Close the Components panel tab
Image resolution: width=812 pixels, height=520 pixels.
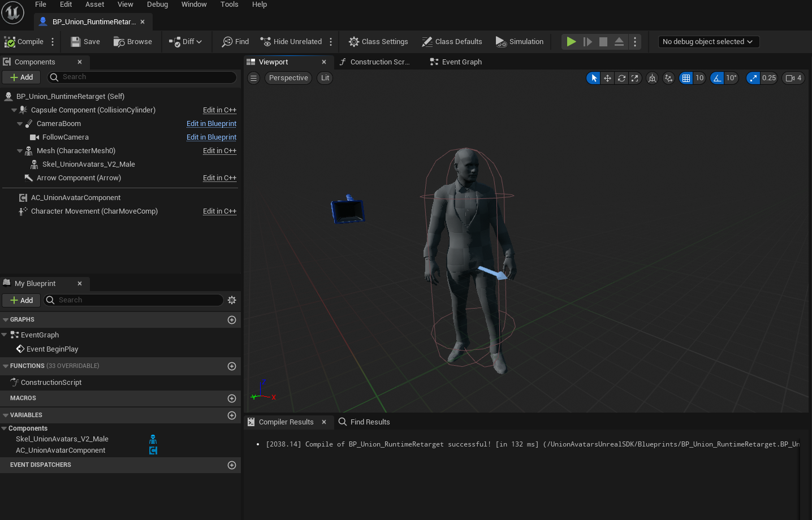[80, 62]
